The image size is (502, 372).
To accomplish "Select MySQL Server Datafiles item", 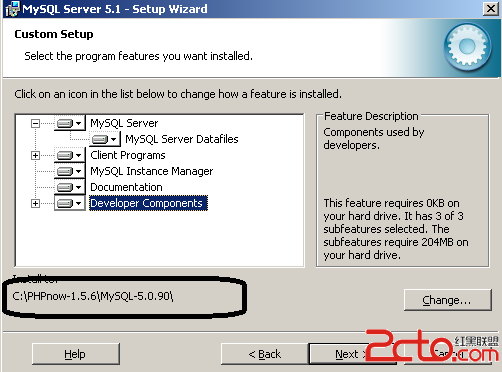I will click(182, 139).
